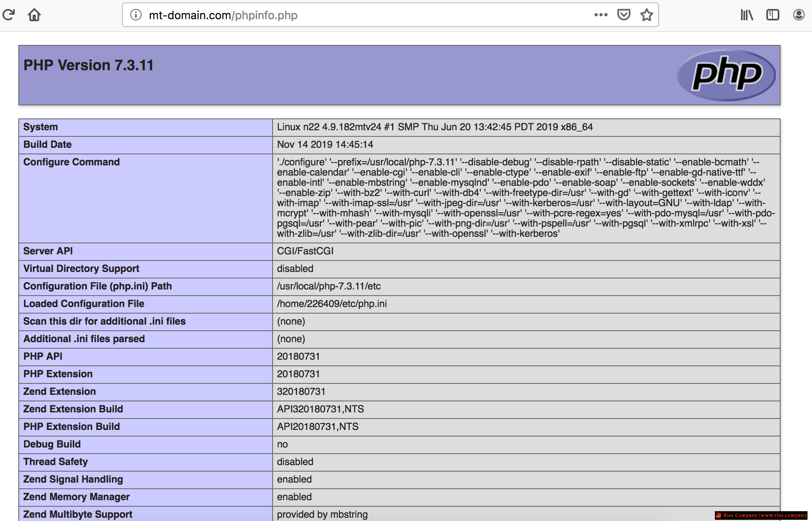Go to the browser home page icon

(34, 15)
